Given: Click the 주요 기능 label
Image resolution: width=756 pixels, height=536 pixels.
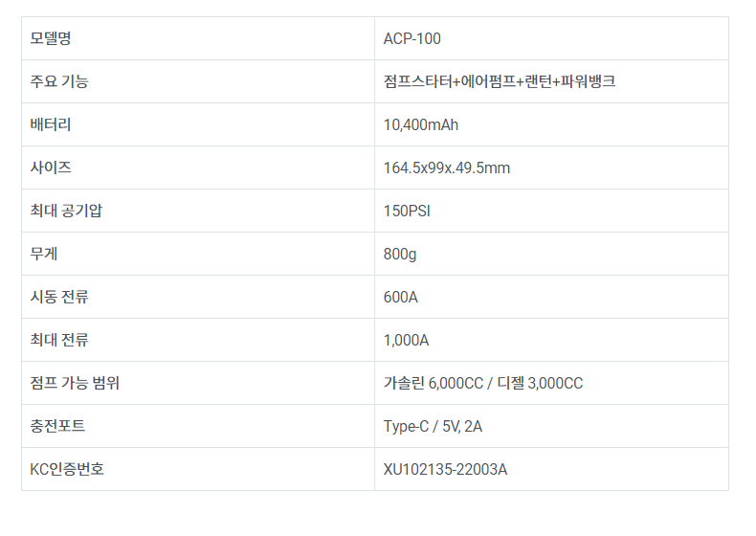Looking at the screenshot, I should pyautogui.click(x=58, y=81).
